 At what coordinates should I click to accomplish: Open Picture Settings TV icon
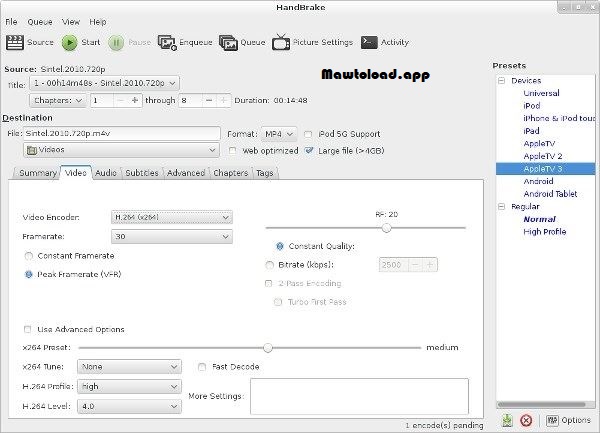281,42
